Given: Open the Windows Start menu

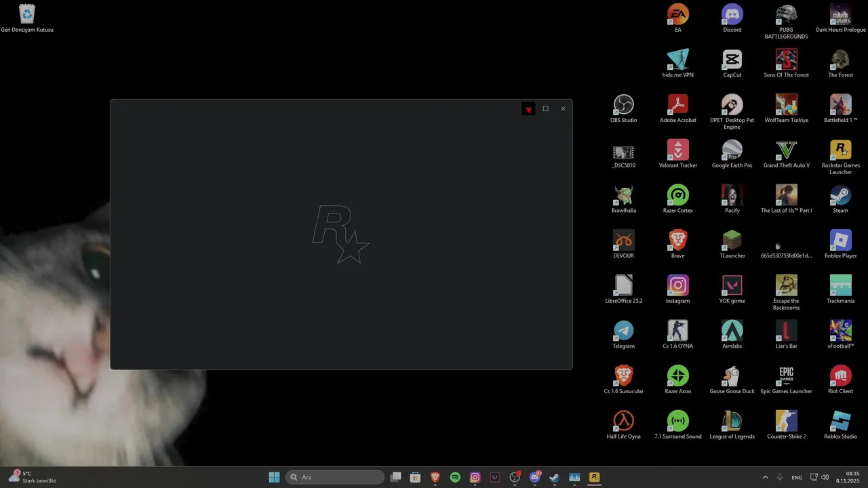Looking at the screenshot, I should click(274, 477).
